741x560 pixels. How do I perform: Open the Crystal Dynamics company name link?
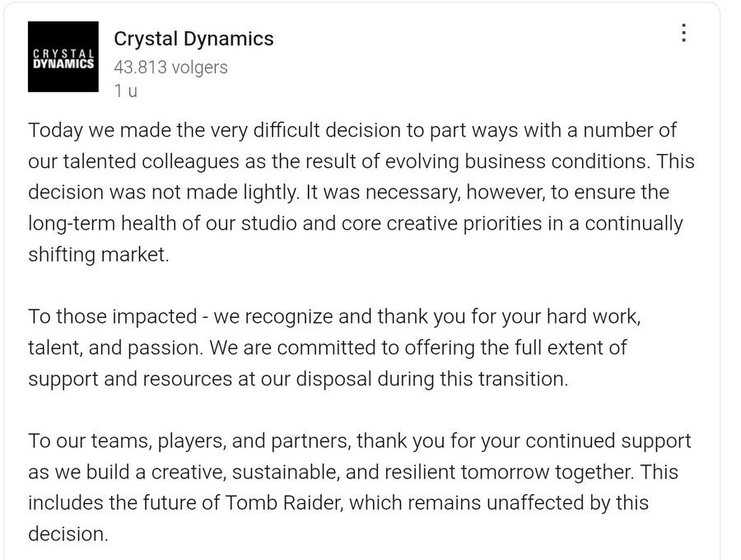click(x=193, y=39)
